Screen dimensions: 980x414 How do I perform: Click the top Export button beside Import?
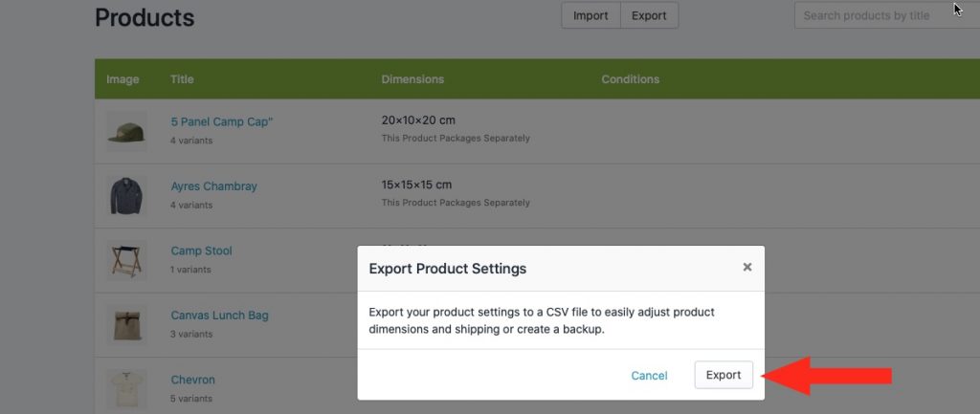pos(649,15)
